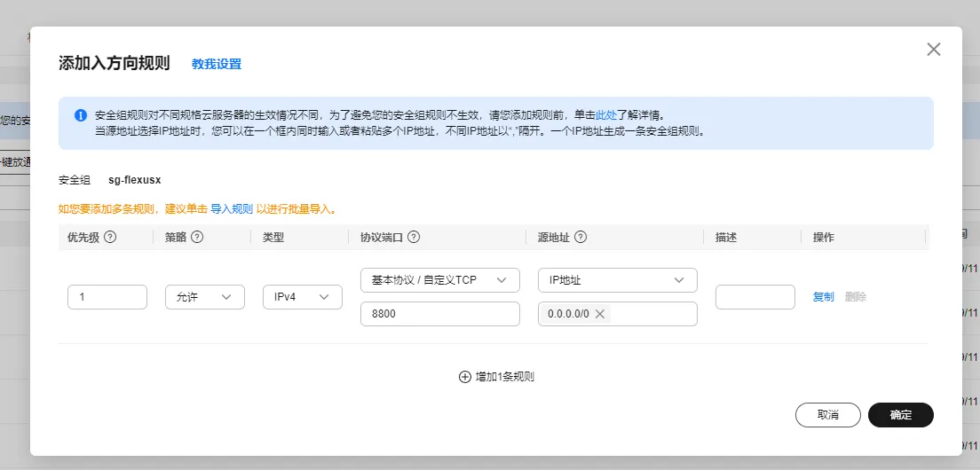The image size is (980, 470).
Task: Open the 教我设置 guide link
Action: coord(217,64)
